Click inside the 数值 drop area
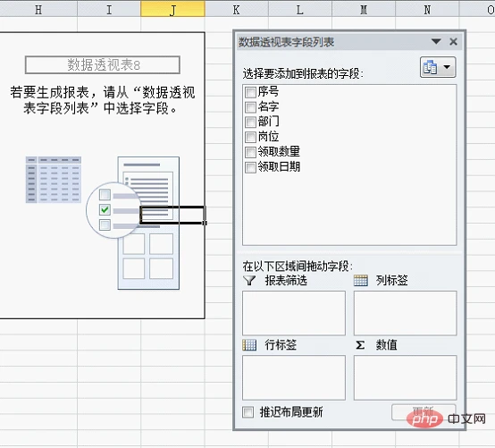Image resolution: width=495 pixels, height=448 pixels. [405, 377]
